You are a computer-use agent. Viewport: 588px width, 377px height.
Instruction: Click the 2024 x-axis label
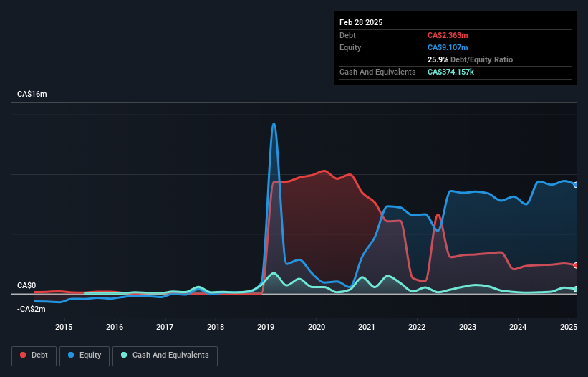click(518, 327)
